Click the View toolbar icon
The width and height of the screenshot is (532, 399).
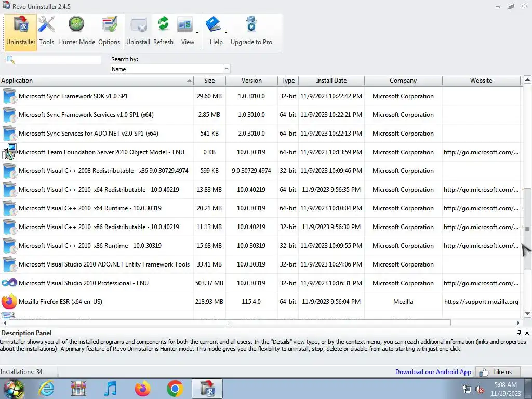click(x=185, y=25)
